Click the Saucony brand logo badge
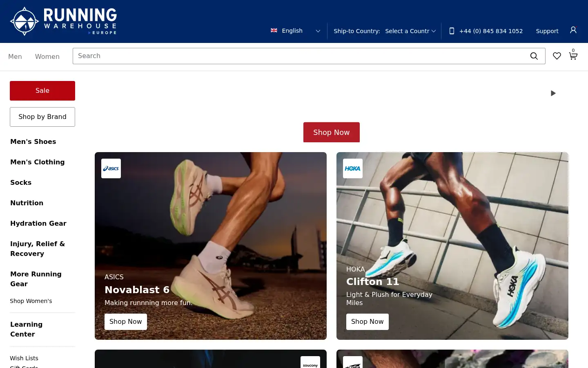The image size is (588, 368). 310,362
